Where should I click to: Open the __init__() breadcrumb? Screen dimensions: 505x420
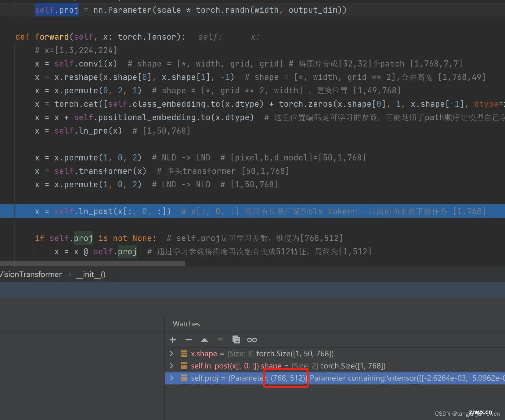coord(91,274)
